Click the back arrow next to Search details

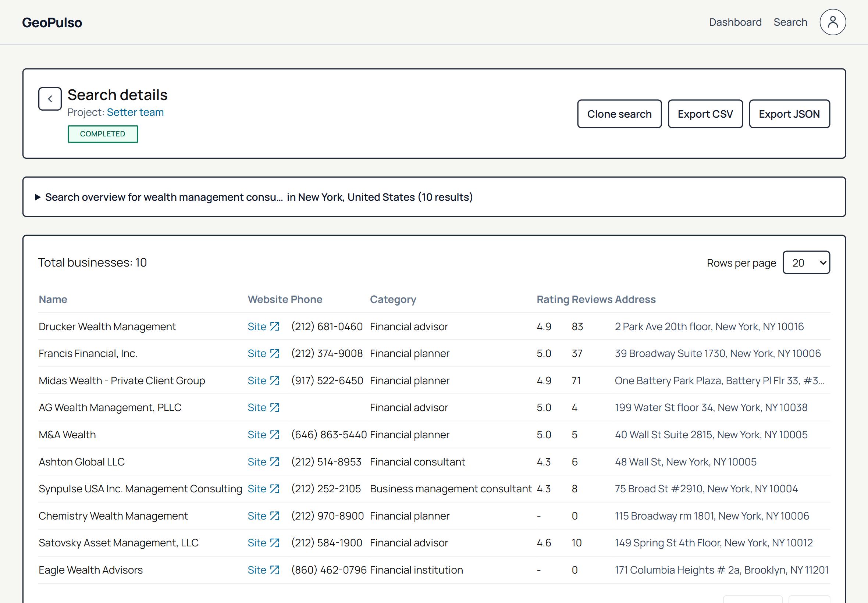pyautogui.click(x=50, y=98)
